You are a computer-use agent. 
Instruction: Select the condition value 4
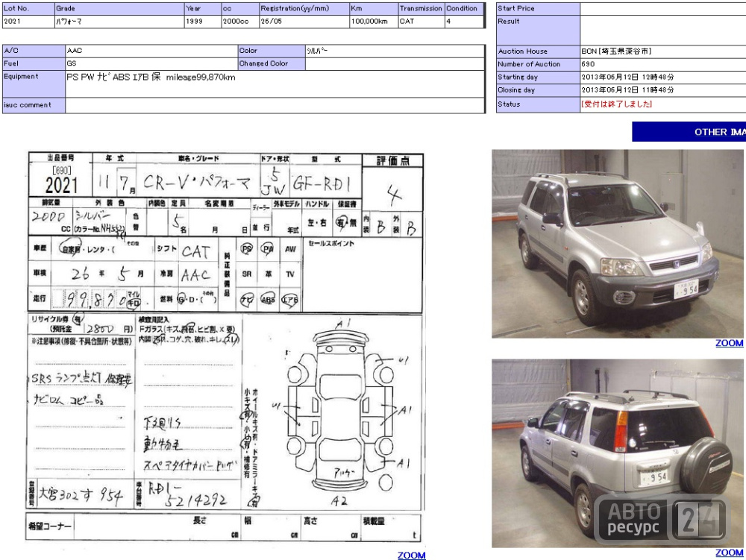[464, 22]
